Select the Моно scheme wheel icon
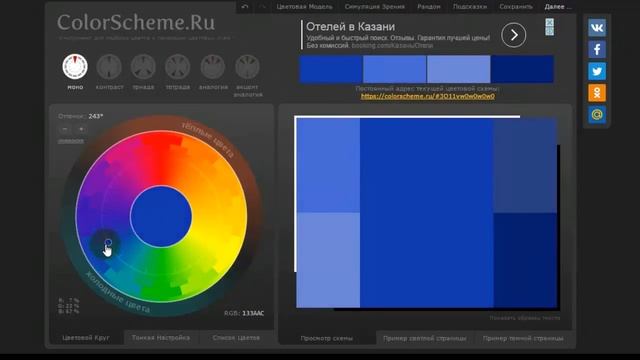This screenshot has width=640, height=360. coord(75,67)
